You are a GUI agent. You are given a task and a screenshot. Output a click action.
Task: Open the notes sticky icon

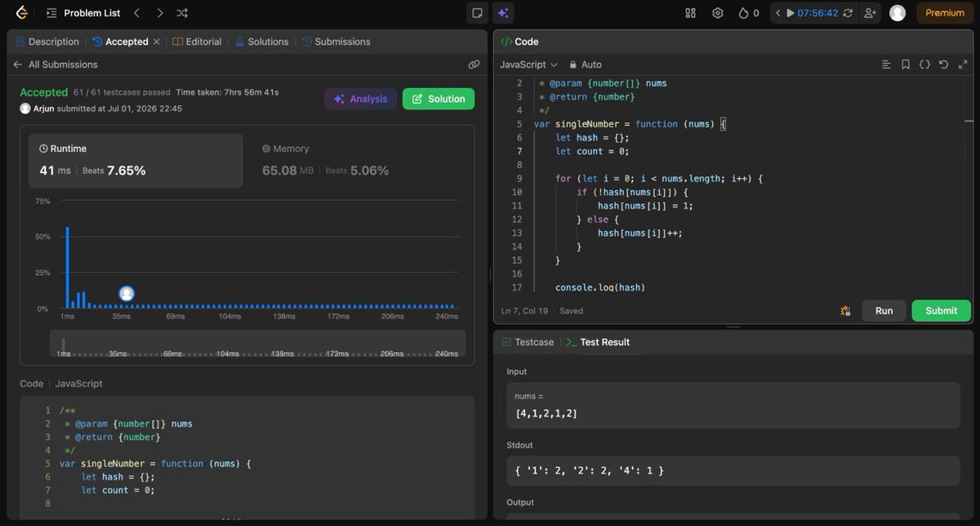click(x=477, y=13)
